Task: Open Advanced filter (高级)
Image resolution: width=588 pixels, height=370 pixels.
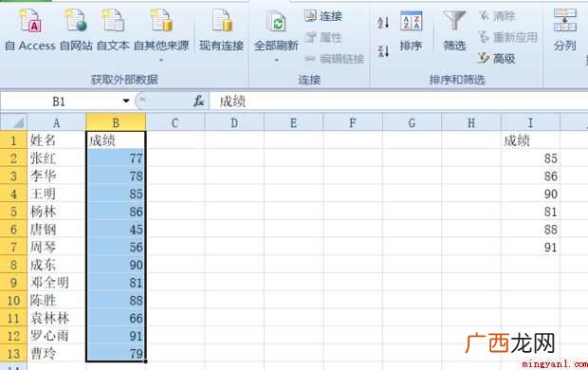Action: click(497, 59)
